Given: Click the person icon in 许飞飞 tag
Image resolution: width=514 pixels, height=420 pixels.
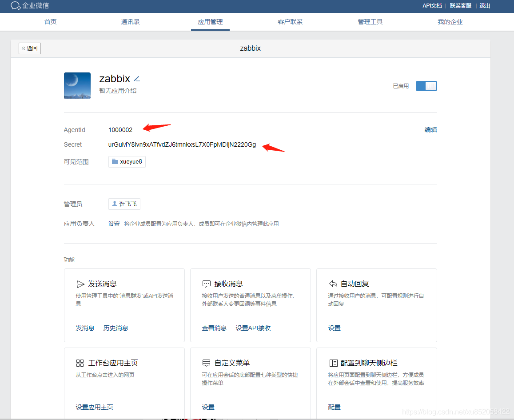Looking at the screenshot, I should click(115, 204).
